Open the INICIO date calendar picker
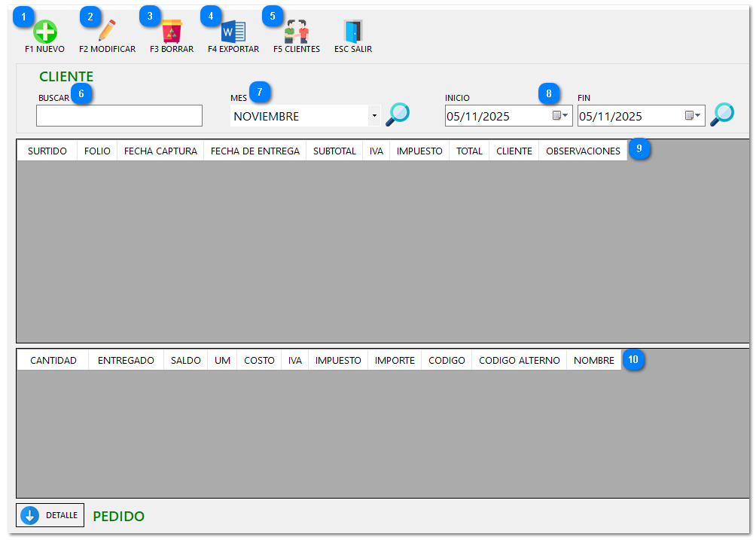Screen dimensions: 756x540 coord(561,116)
